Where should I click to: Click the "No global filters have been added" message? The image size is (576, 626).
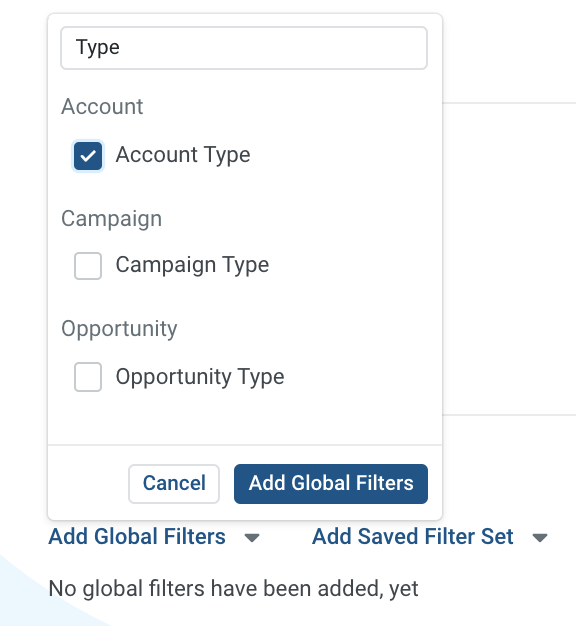pyautogui.click(x=234, y=588)
